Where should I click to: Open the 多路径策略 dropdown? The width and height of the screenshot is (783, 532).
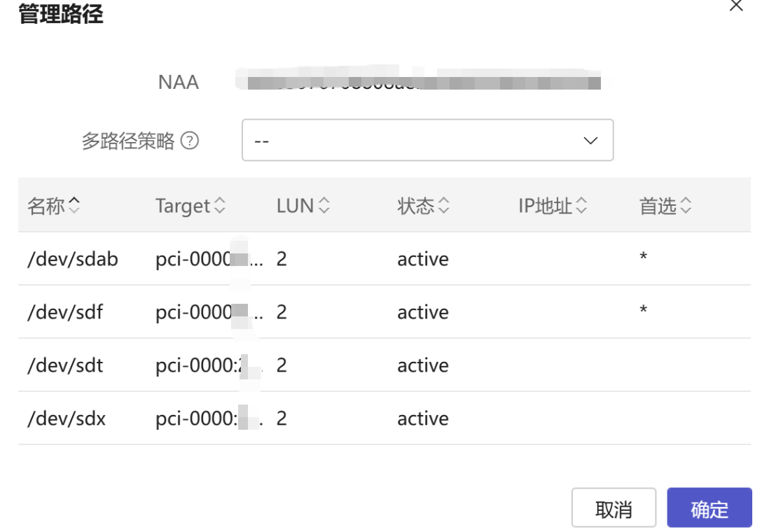click(427, 140)
